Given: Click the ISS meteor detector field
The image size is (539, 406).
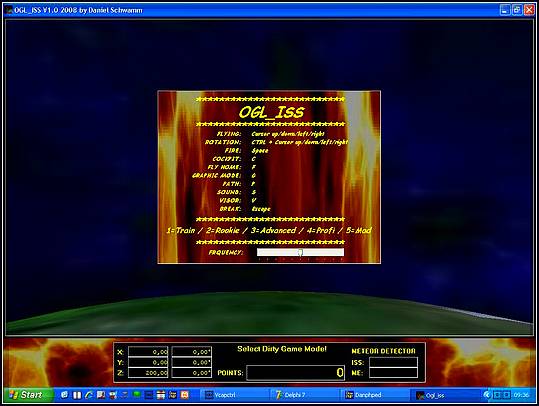Looking at the screenshot, I should pyautogui.click(x=393, y=362).
